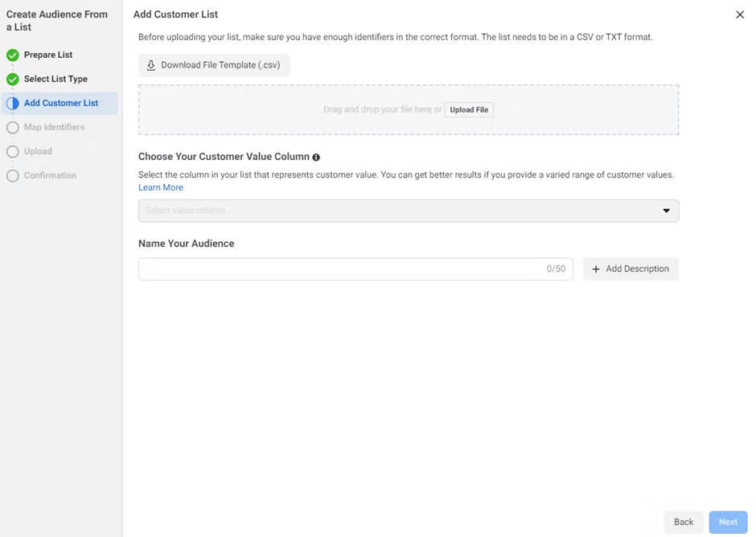Viewport: 756px width, 537px height.
Task: Click the Back button
Action: pyautogui.click(x=684, y=522)
